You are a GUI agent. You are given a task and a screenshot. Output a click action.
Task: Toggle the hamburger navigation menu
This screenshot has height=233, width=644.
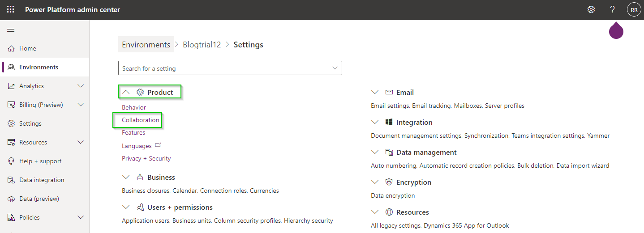(11, 30)
